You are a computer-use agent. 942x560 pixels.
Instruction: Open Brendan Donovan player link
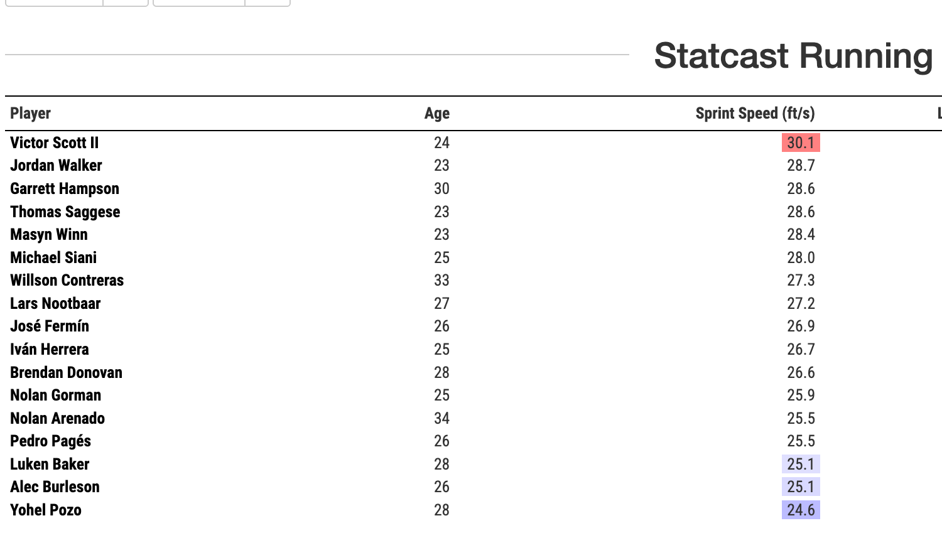[x=67, y=372]
